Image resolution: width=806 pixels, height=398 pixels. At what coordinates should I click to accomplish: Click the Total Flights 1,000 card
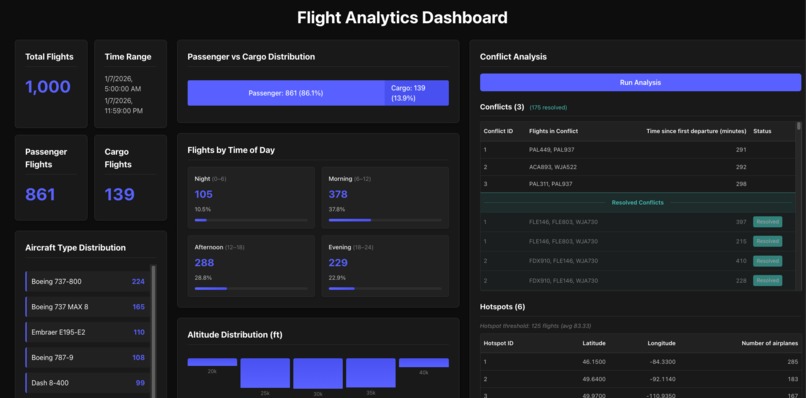51,84
